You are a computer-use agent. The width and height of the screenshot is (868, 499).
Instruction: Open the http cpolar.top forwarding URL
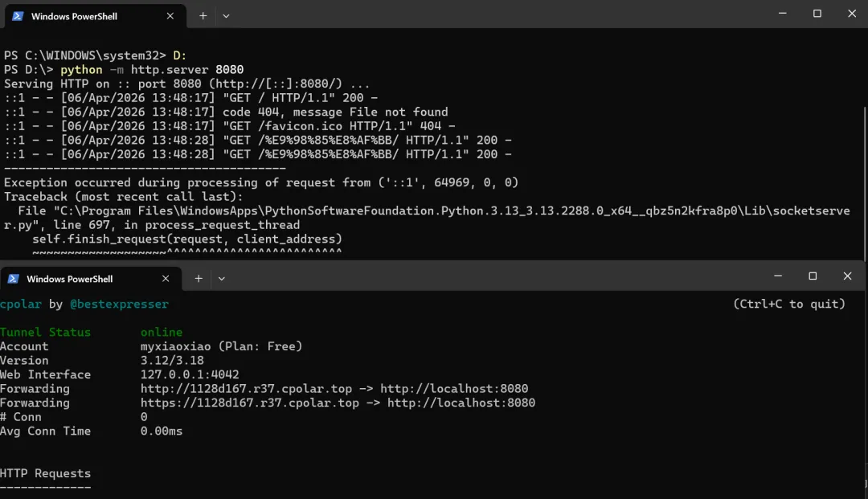point(247,388)
